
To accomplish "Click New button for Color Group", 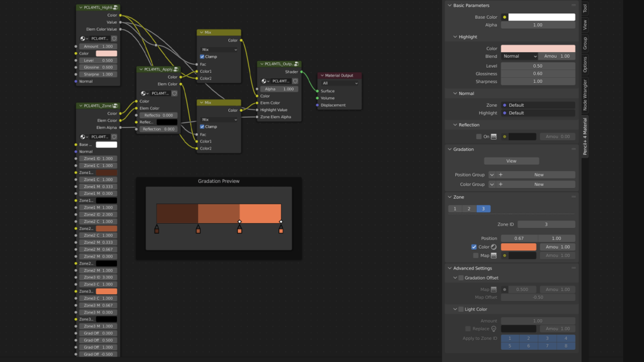I will [x=538, y=185].
